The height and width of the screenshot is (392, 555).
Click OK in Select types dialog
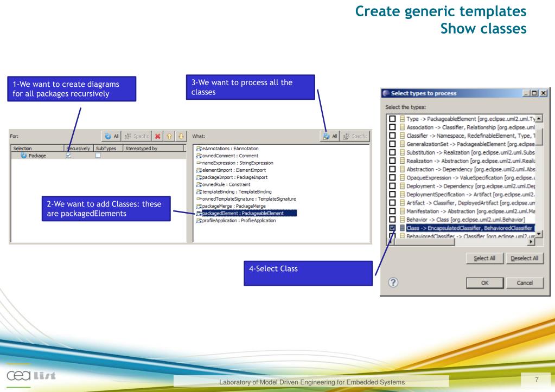[x=484, y=282]
